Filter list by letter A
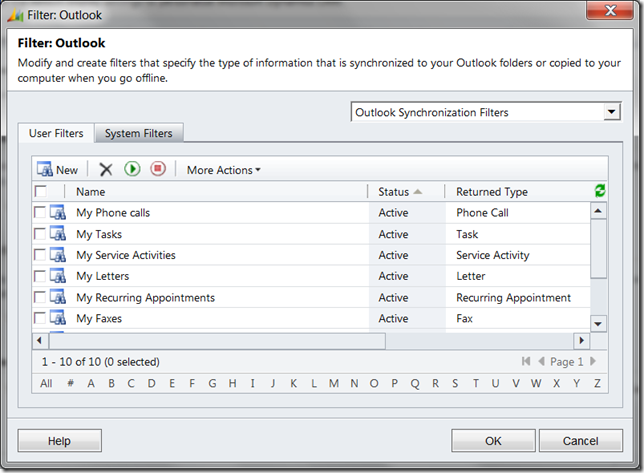The height and width of the screenshot is (473, 644). tap(91, 383)
